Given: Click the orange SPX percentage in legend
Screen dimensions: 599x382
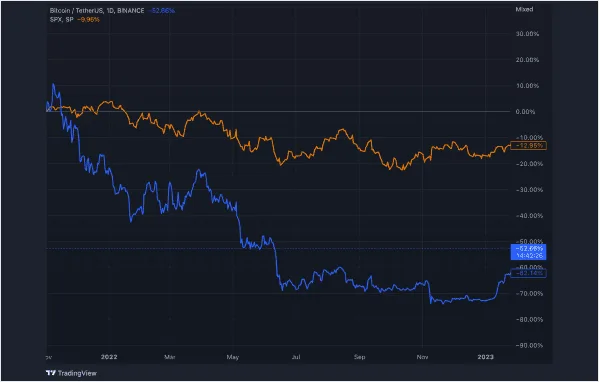Looking at the screenshot, I should [x=88, y=19].
